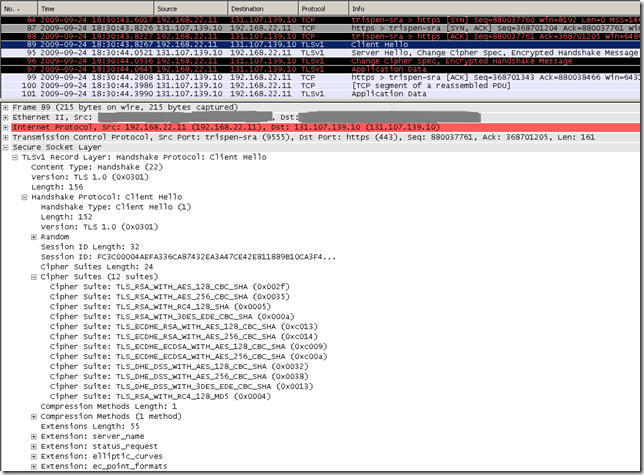The image size is (644, 475).
Task: Select the record Length: 156 line
Action: [57, 187]
